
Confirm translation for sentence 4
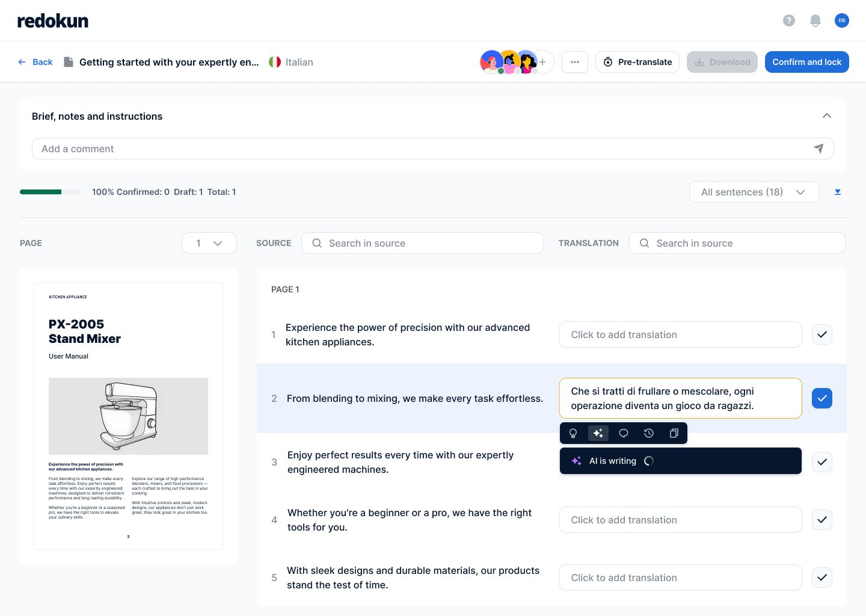click(x=822, y=520)
